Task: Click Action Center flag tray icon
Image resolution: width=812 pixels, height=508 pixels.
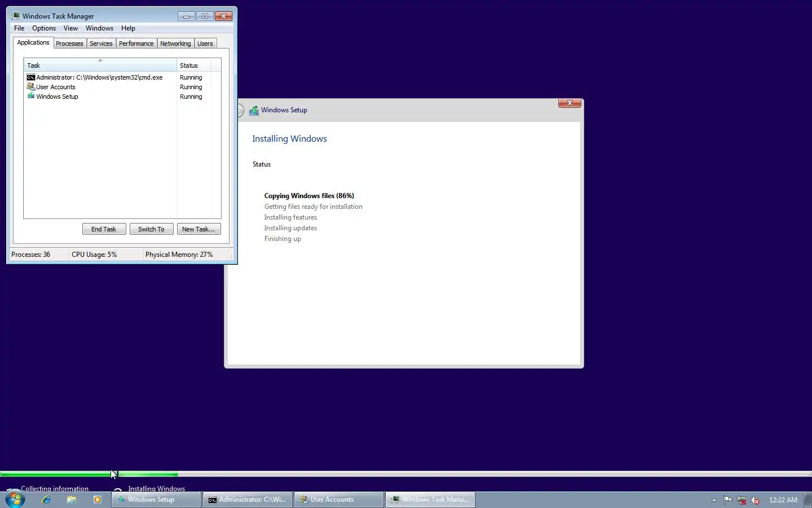Action: coord(728,500)
